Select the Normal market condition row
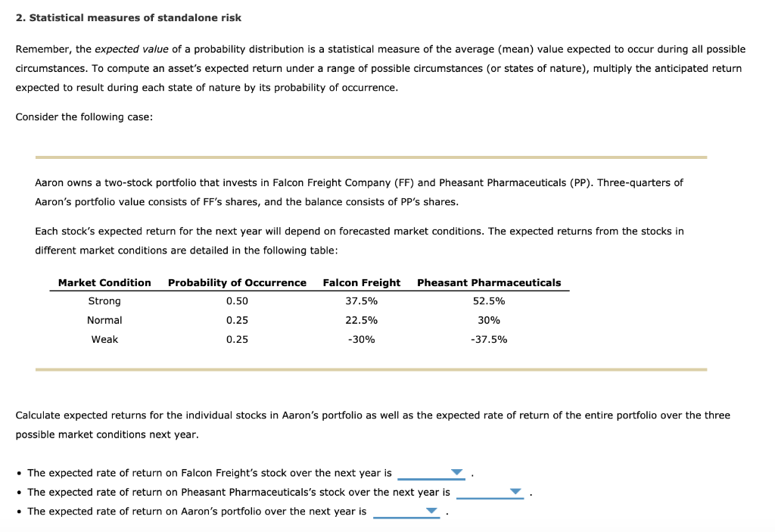The height and width of the screenshot is (532, 775). [104, 320]
